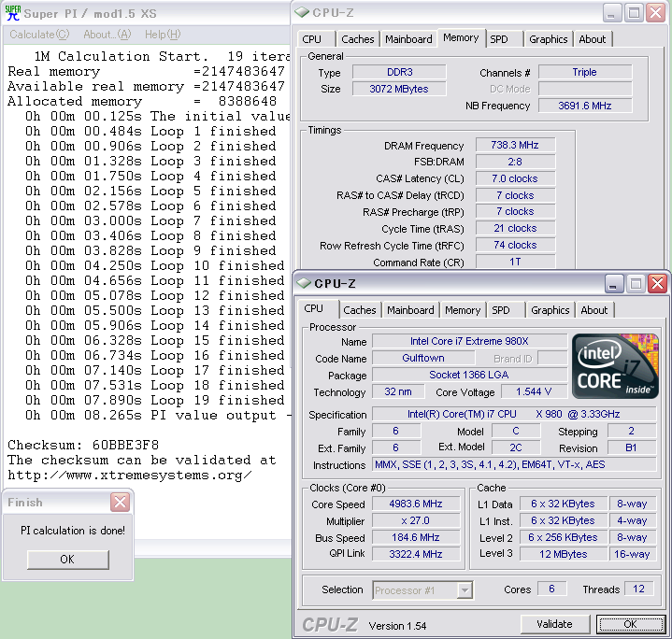Click the Super PI app icon in title bar

13,13
